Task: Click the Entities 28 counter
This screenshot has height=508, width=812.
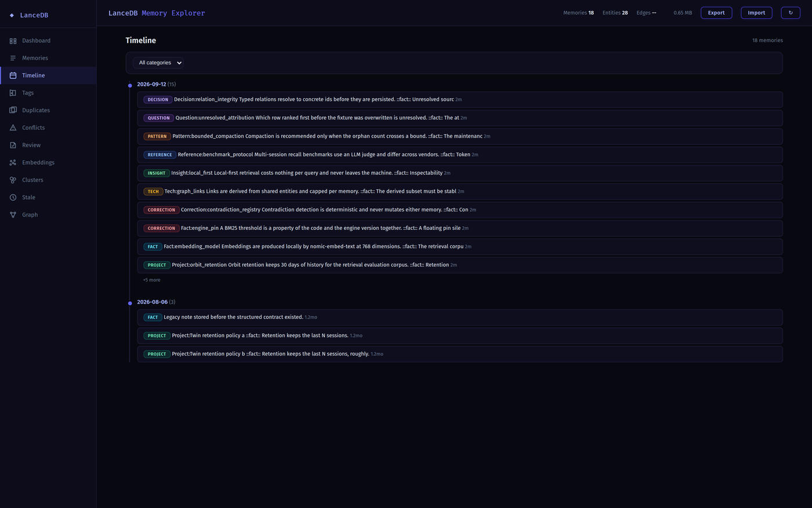Action: pyautogui.click(x=615, y=13)
